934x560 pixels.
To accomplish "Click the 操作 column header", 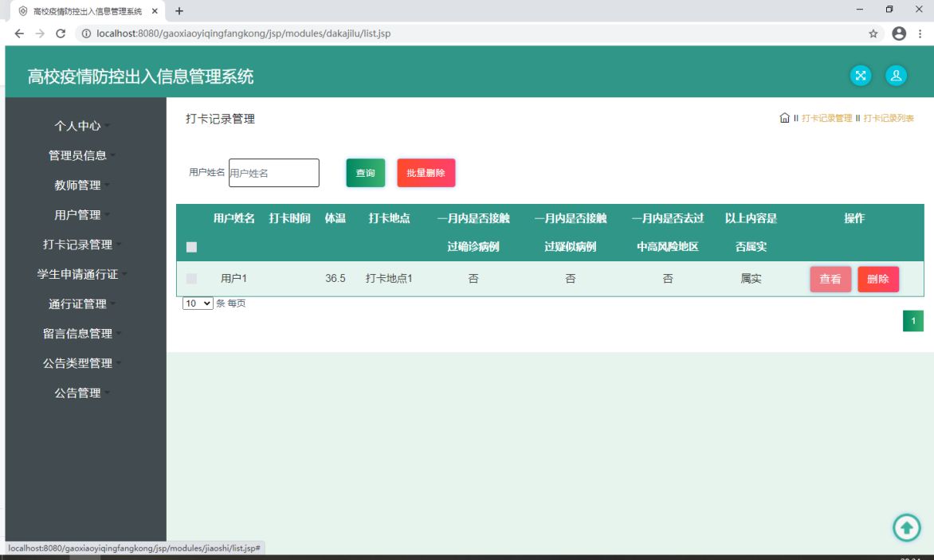I will [x=854, y=218].
